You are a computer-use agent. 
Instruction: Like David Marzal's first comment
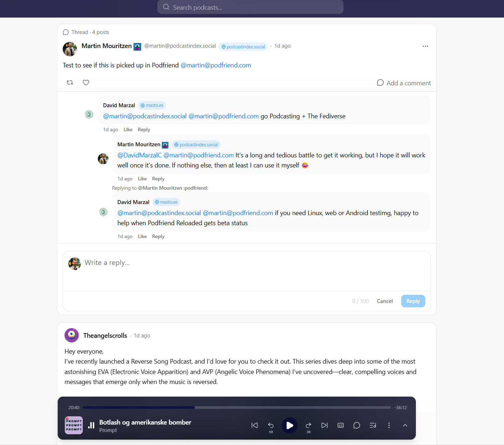tap(128, 130)
